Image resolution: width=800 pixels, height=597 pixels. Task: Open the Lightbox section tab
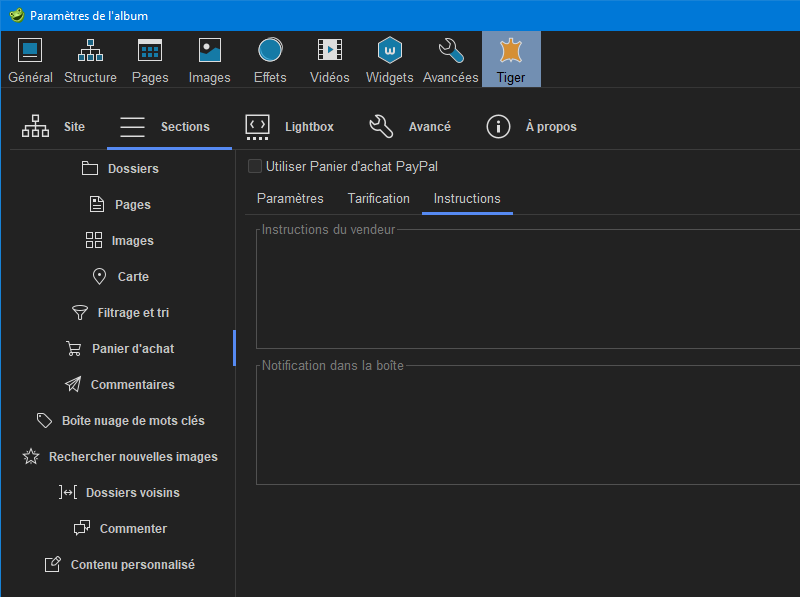pyautogui.click(x=289, y=127)
